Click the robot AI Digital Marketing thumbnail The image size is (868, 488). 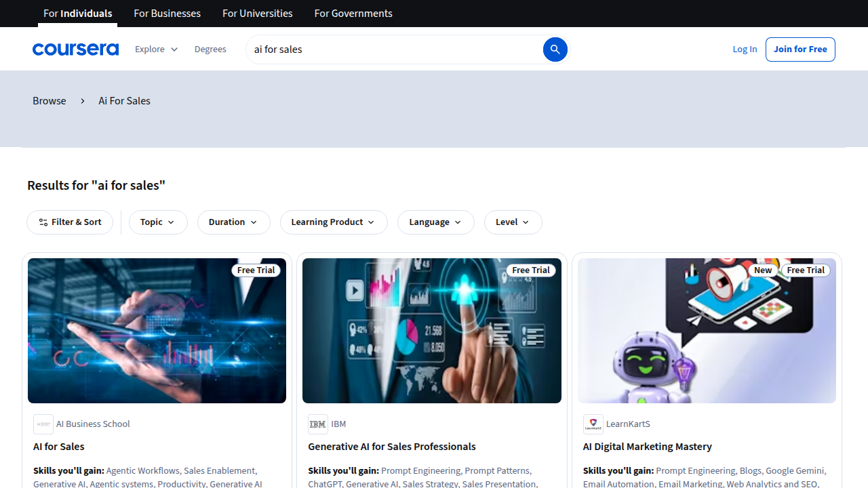[x=707, y=331]
